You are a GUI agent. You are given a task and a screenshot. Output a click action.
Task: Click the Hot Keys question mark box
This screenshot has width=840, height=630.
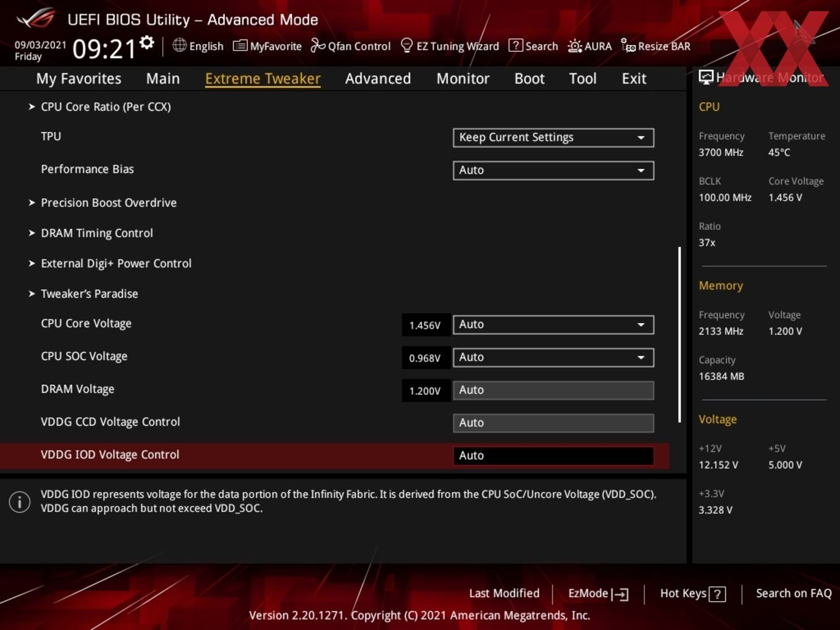(x=717, y=594)
